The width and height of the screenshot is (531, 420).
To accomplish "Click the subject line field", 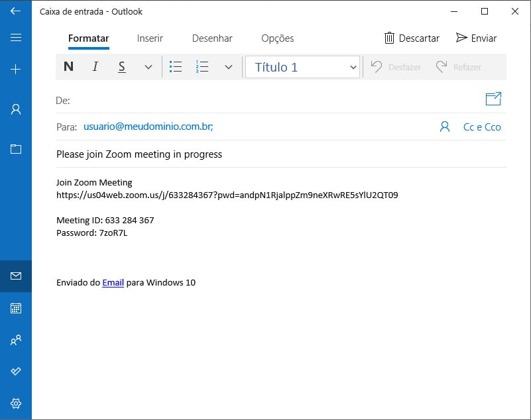I will coord(281,154).
